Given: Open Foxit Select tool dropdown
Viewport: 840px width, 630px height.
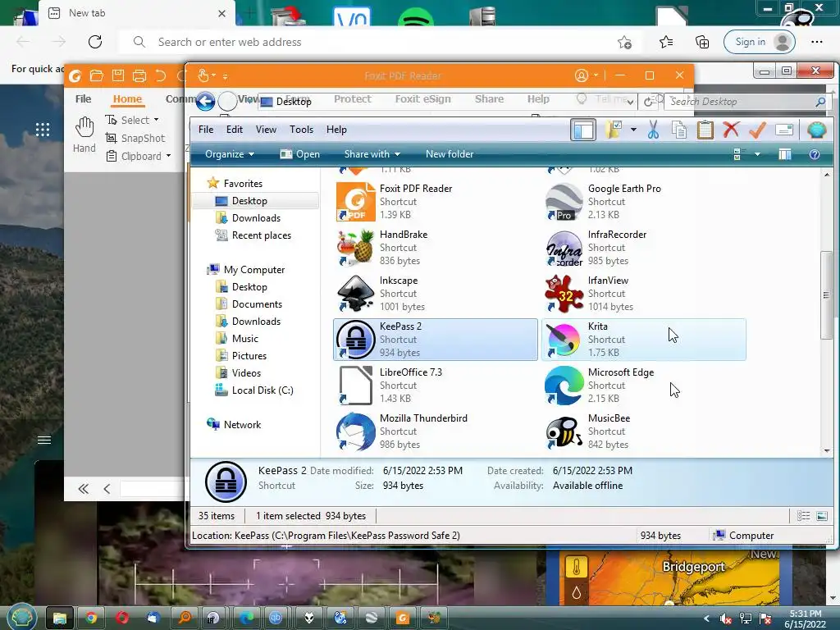Looking at the screenshot, I should click(x=157, y=120).
